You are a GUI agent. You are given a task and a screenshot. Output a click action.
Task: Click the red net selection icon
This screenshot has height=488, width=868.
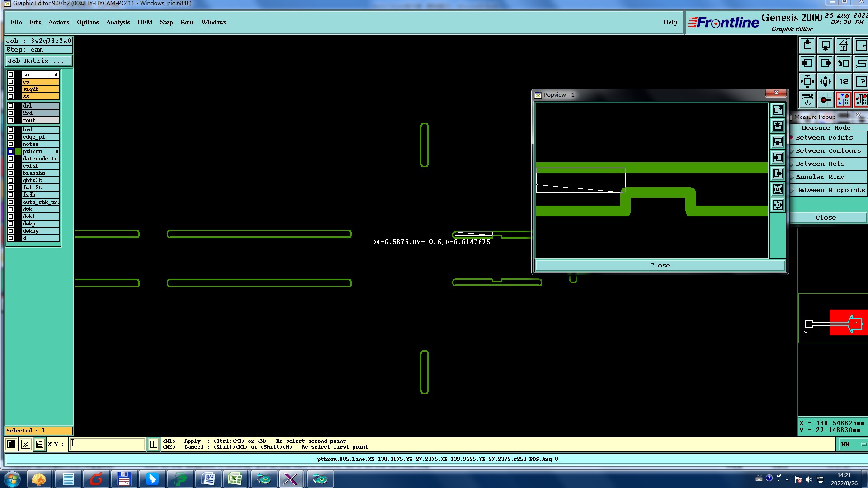click(x=843, y=99)
